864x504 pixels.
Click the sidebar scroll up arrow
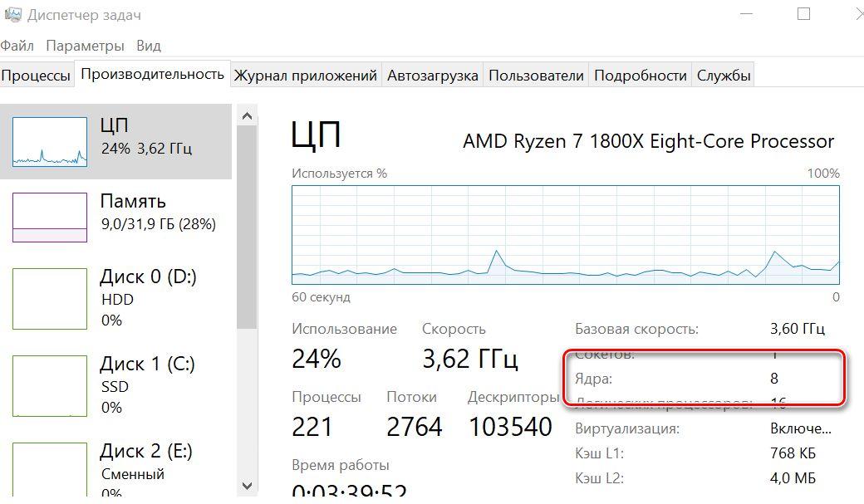point(247,115)
